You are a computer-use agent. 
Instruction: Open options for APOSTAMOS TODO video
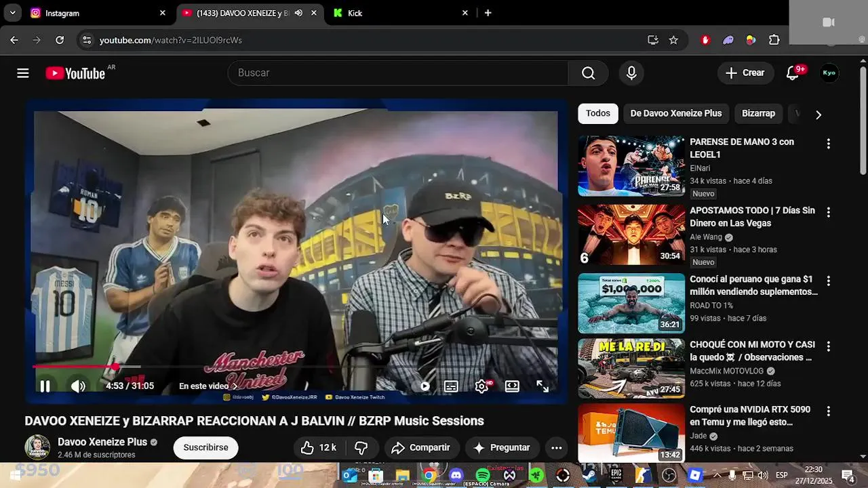828,212
